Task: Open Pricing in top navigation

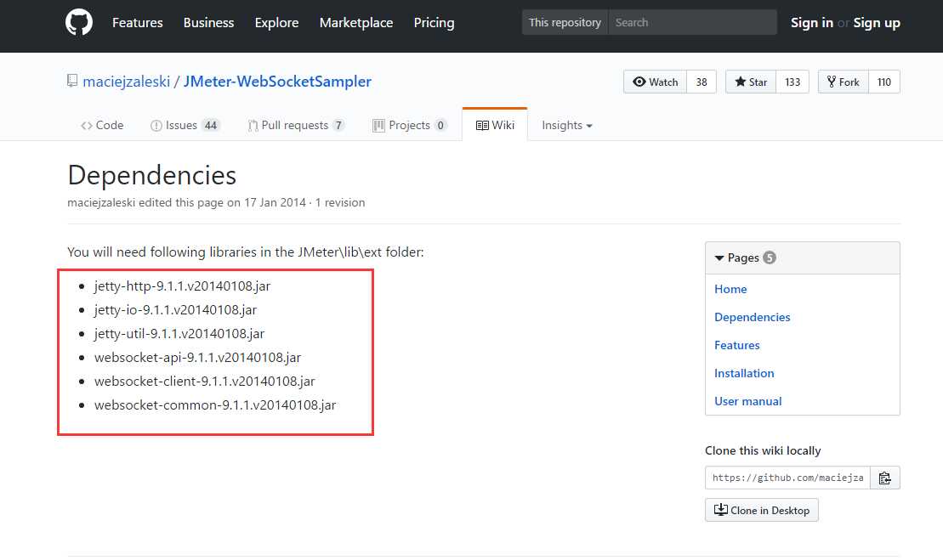Action: click(x=434, y=23)
